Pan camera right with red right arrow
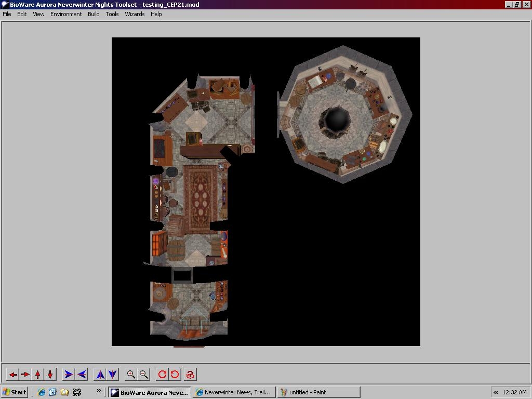This screenshot has width=532, height=399. (25, 374)
